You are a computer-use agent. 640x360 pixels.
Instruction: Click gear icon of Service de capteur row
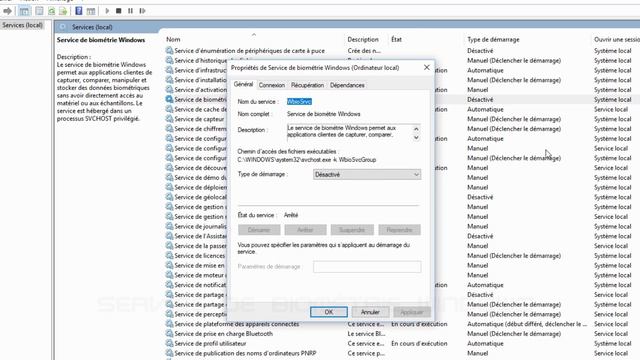coord(169,119)
